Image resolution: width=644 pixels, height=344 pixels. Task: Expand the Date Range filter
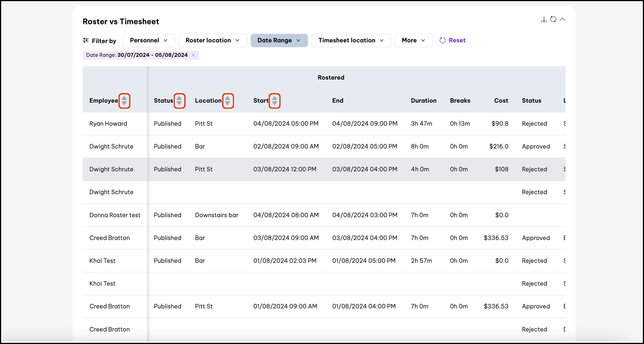pos(279,40)
